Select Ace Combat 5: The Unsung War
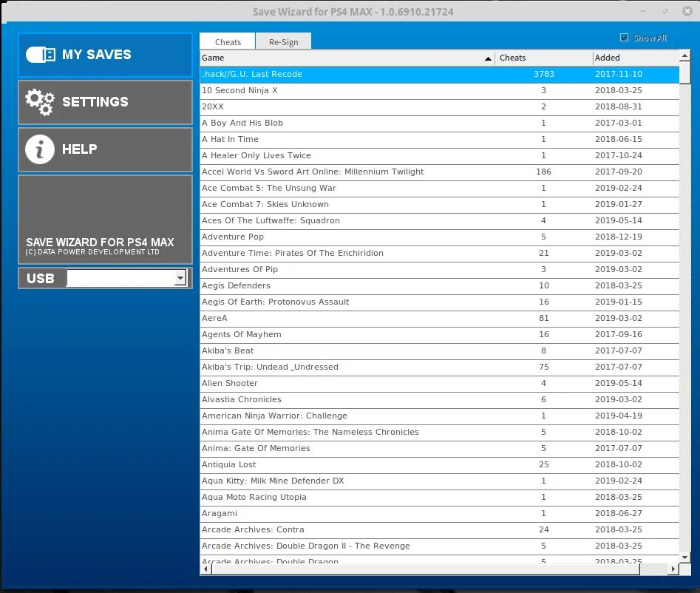This screenshot has height=593, width=700. tap(440, 188)
